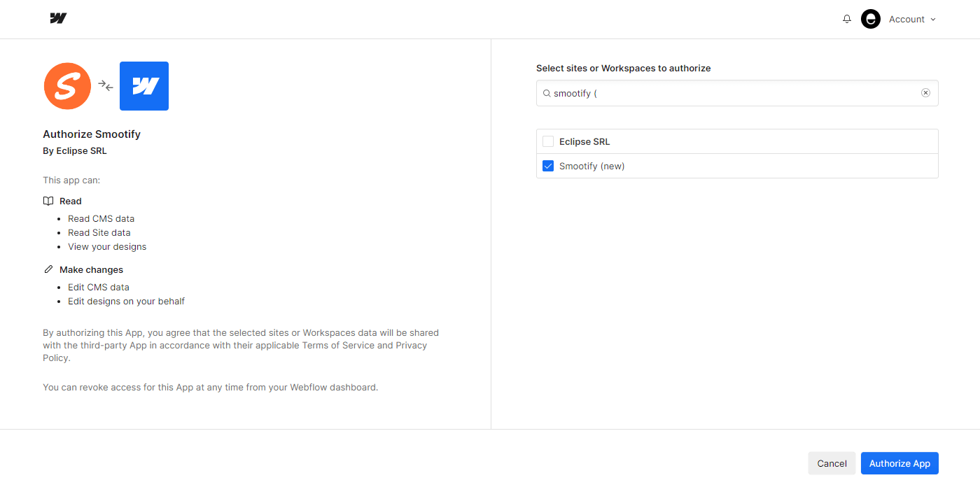This screenshot has height=494, width=980.
Task: Click the arrow between the app logos
Action: click(x=105, y=85)
